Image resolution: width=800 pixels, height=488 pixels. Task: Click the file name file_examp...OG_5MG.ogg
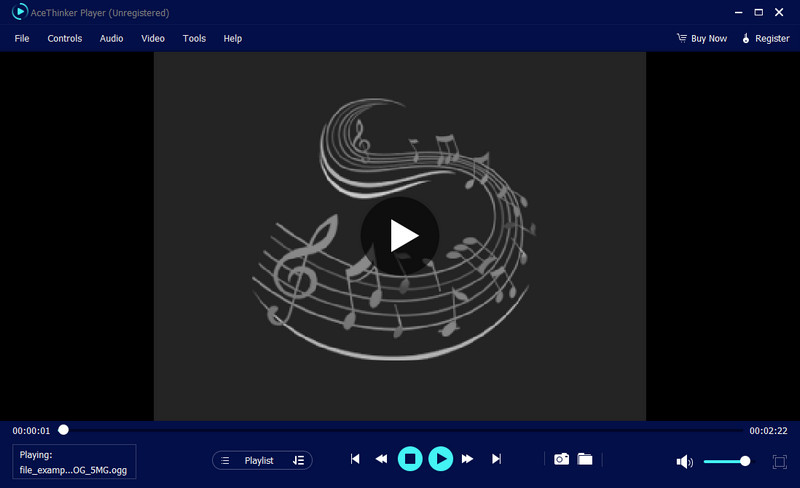[73, 470]
